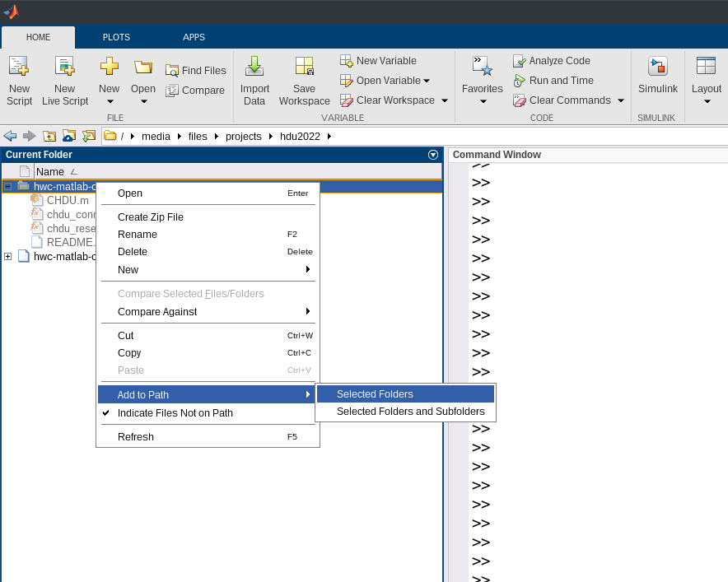Click the Find Files icon
The image size is (728, 582).
[x=172, y=71]
